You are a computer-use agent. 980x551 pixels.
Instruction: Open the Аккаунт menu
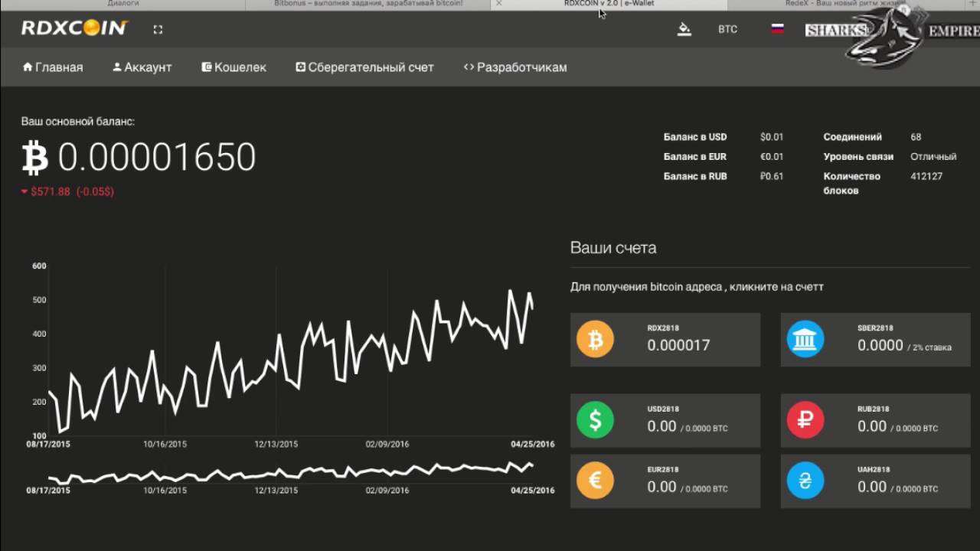click(x=142, y=67)
